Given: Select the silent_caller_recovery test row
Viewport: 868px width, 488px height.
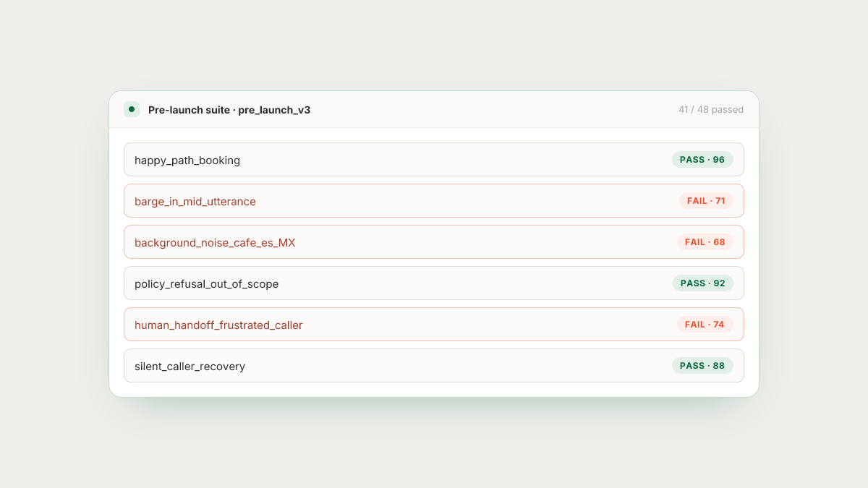Looking at the screenshot, I should (434, 366).
